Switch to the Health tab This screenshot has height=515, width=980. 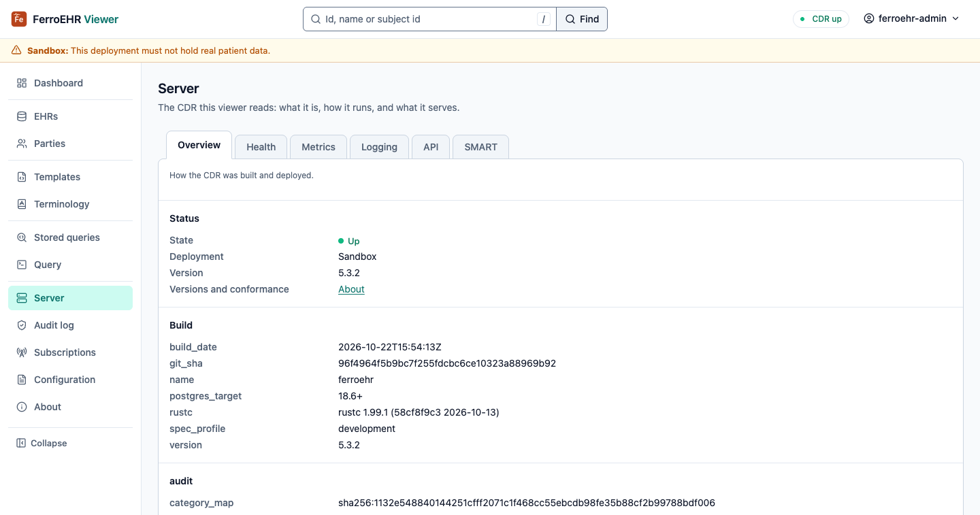(261, 147)
